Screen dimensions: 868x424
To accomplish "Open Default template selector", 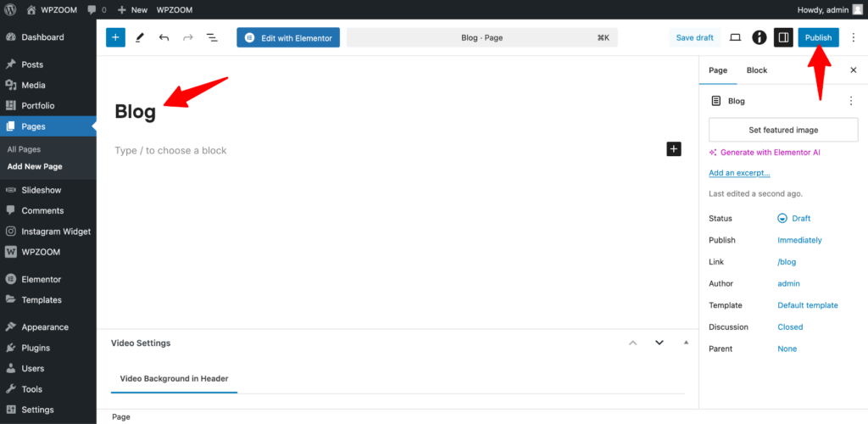I will click(x=807, y=305).
